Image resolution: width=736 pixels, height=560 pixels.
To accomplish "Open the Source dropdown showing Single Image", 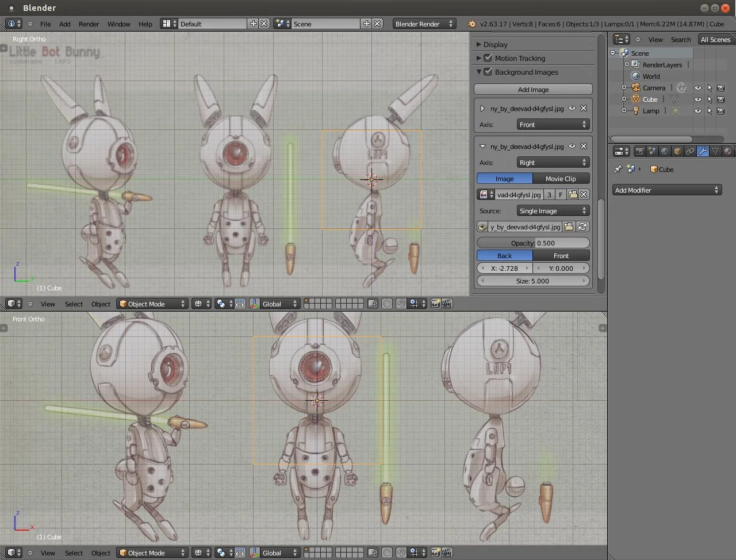I will 553,211.
